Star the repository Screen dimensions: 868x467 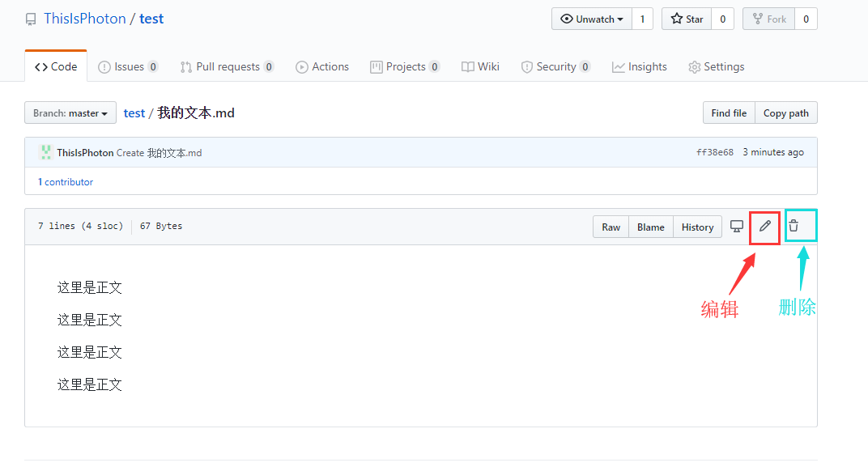click(x=687, y=19)
